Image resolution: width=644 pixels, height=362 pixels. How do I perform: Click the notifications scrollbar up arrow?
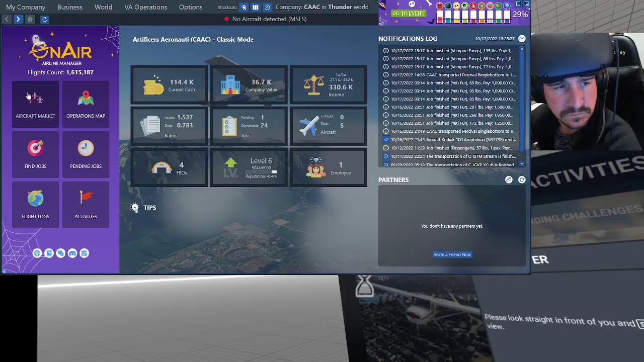pos(522,49)
